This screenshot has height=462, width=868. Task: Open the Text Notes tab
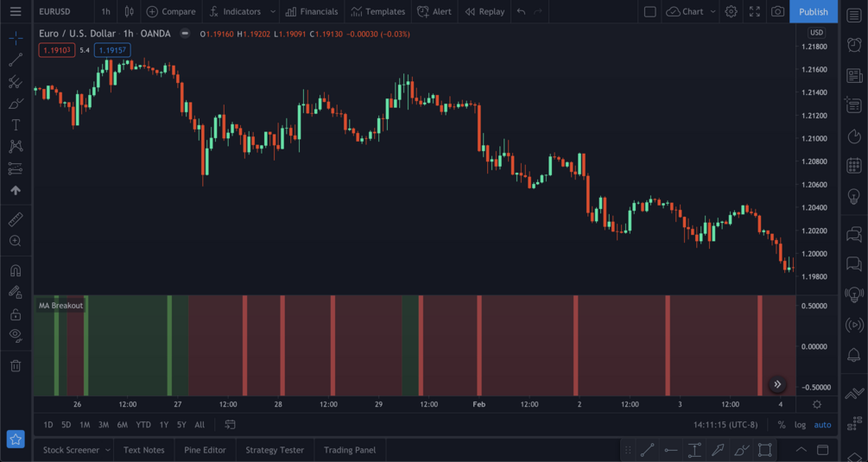click(x=144, y=451)
